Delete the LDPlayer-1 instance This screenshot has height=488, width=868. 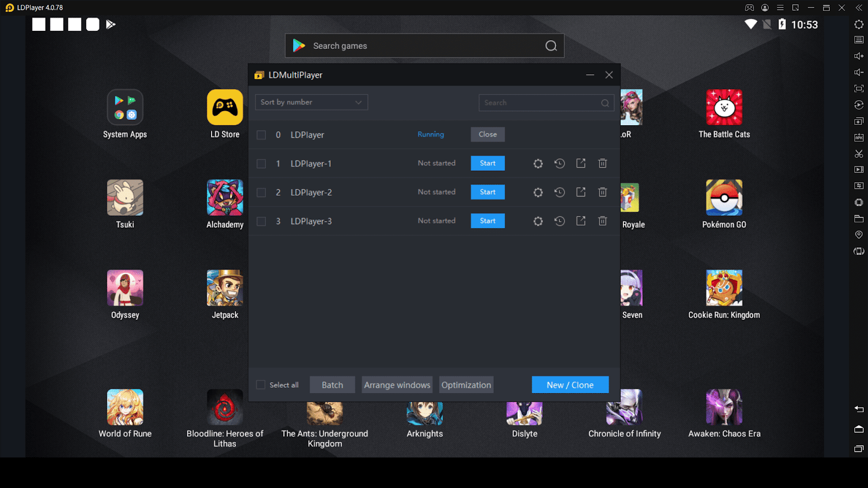tap(602, 163)
